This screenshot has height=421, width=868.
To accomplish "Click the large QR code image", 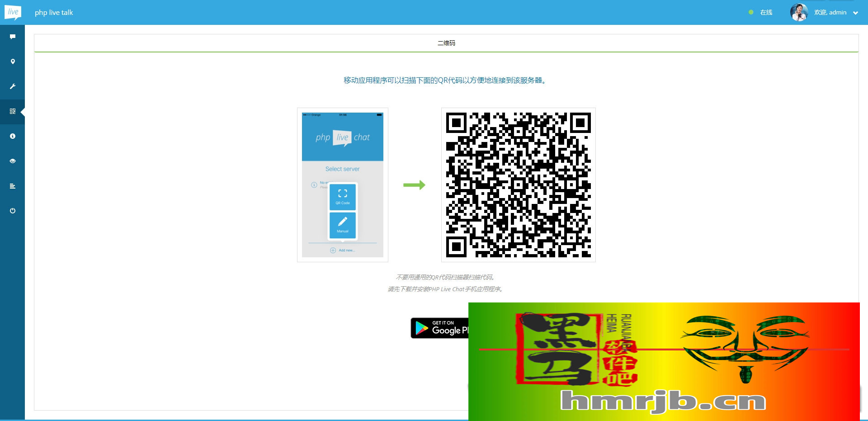I will [x=519, y=185].
